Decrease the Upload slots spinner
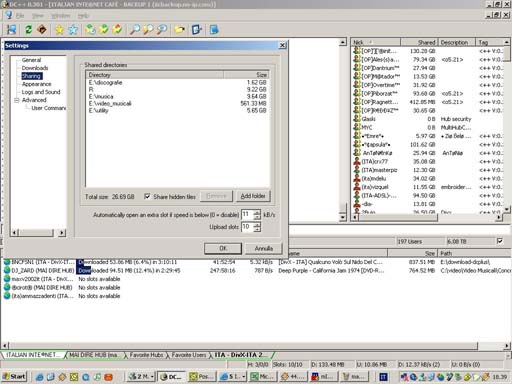This screenshot has height=384, width=512. point(257,230)
